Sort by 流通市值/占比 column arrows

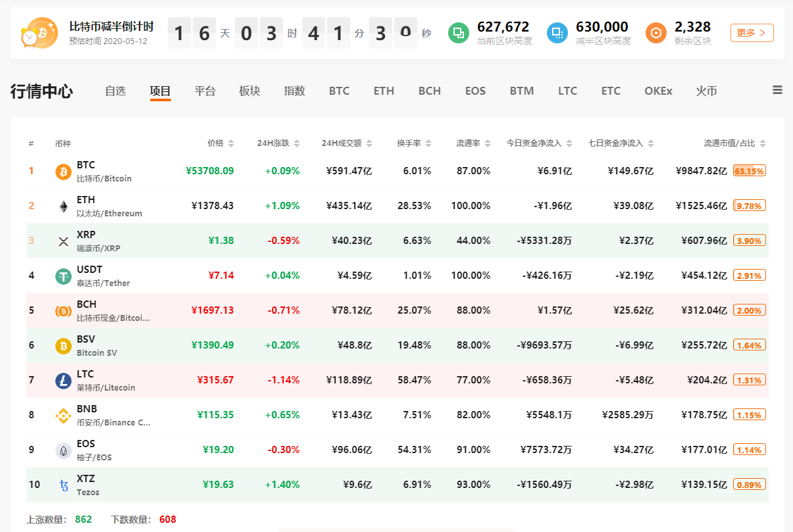click(x=763, y=143)
